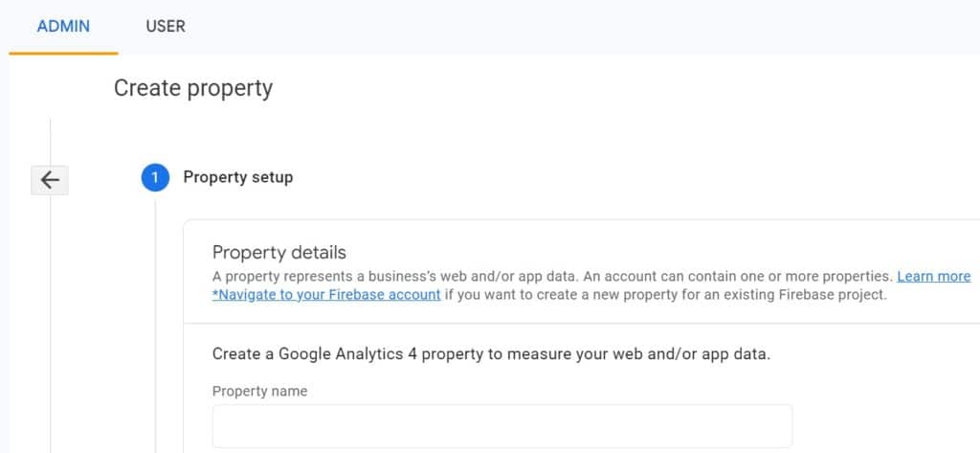
Task: Click the stepper connector line below step 1
Action: (x=156, y=326)
